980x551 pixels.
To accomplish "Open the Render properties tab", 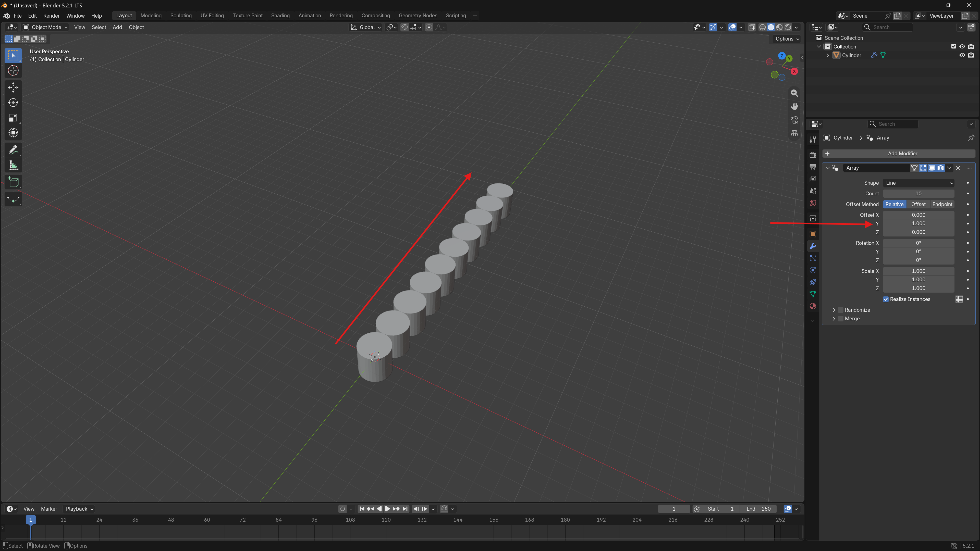I will [813, 155].
